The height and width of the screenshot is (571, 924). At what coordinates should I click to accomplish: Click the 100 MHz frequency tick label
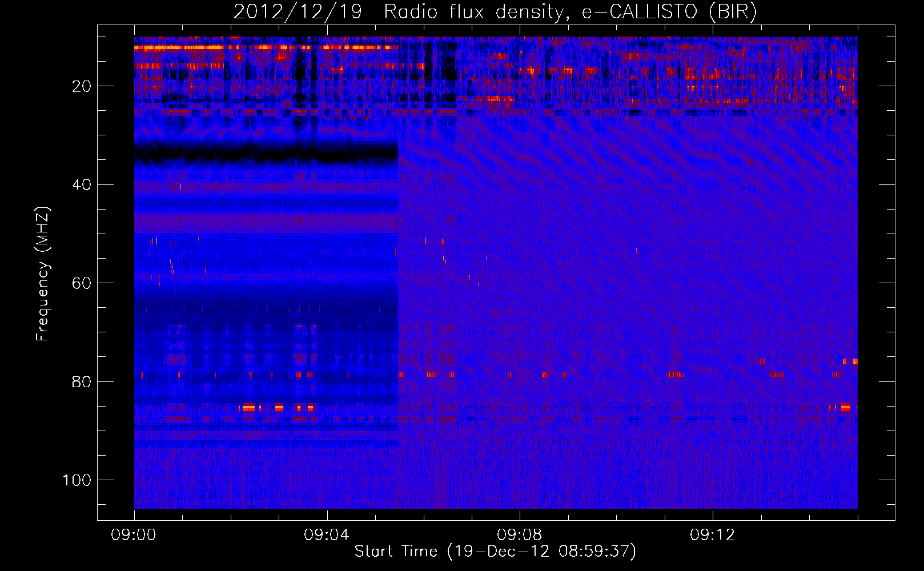[x=78, y=480]
